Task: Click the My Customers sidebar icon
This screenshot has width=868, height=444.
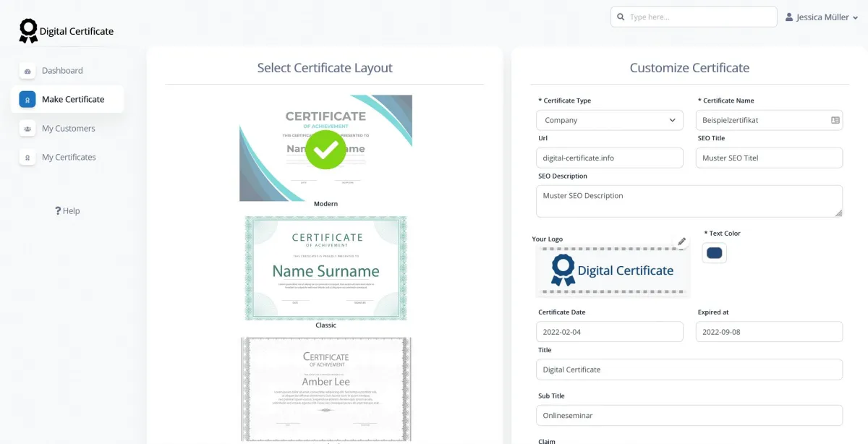Action: 27,128
